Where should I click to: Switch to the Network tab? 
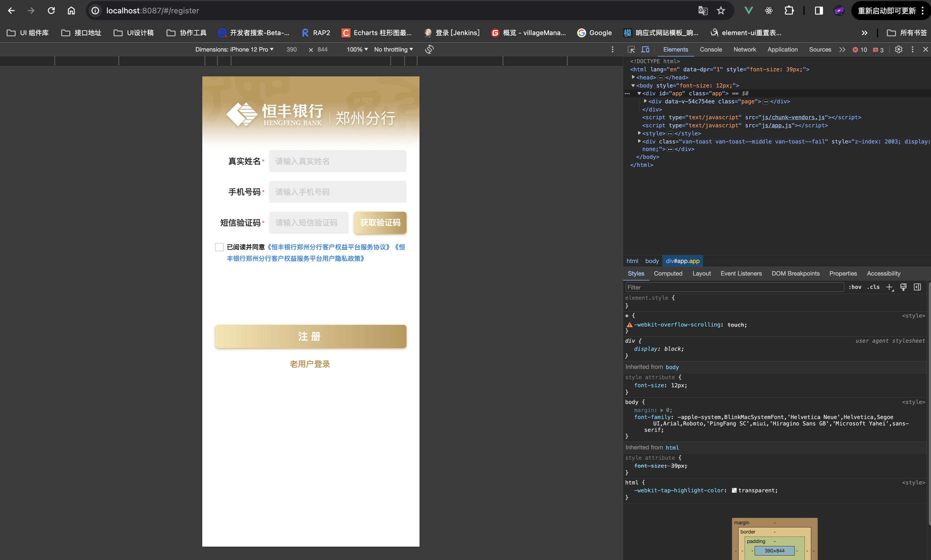pyautogui.click(x=745, y=49)
